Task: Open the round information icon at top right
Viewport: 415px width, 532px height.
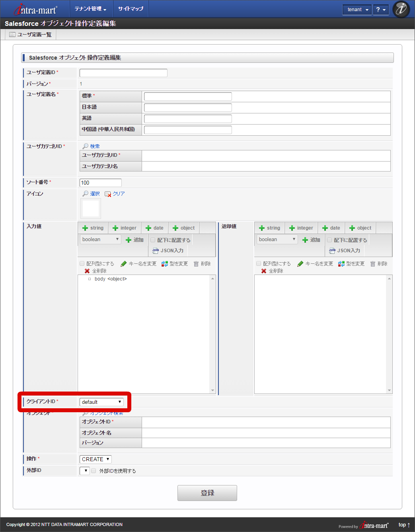Action: tap(401, 9)
